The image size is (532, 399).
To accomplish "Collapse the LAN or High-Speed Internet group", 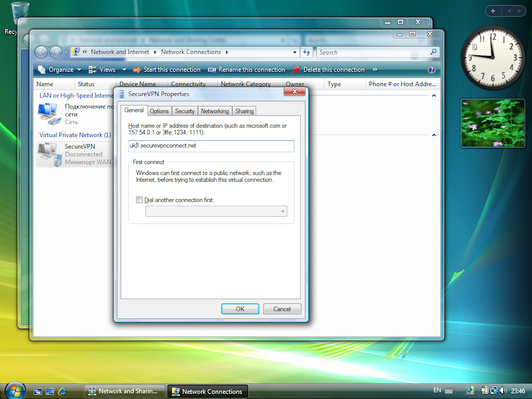I will [434, 96].
